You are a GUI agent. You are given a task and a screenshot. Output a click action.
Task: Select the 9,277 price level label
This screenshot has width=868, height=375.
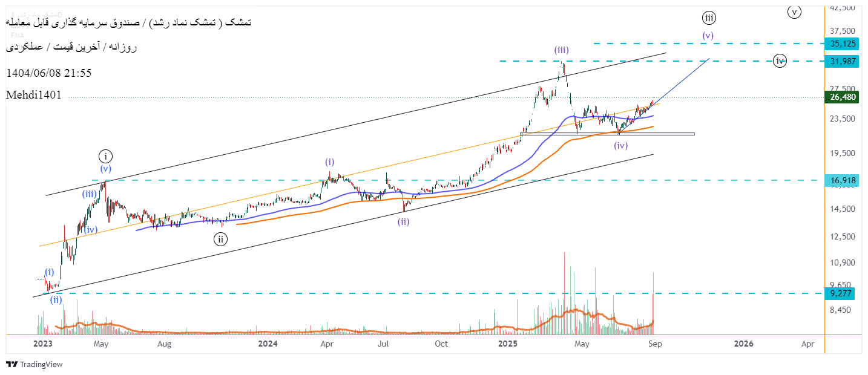click(841, 293)
